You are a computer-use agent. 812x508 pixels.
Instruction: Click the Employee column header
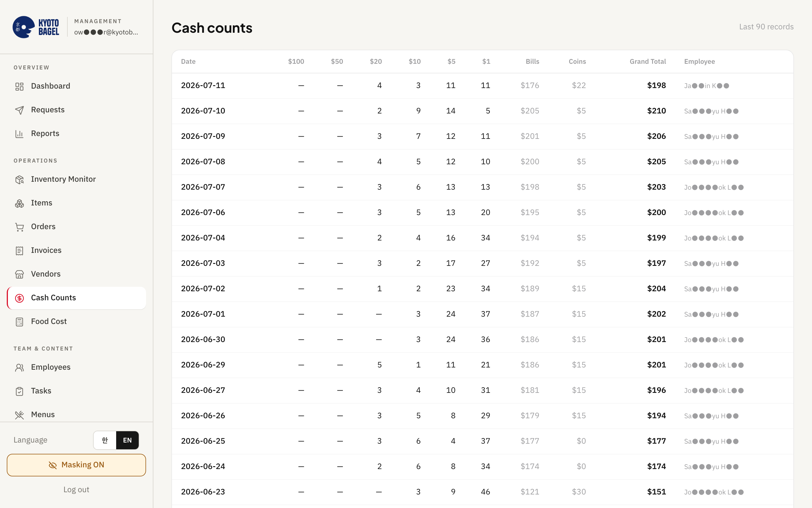(x=699, y=62)
